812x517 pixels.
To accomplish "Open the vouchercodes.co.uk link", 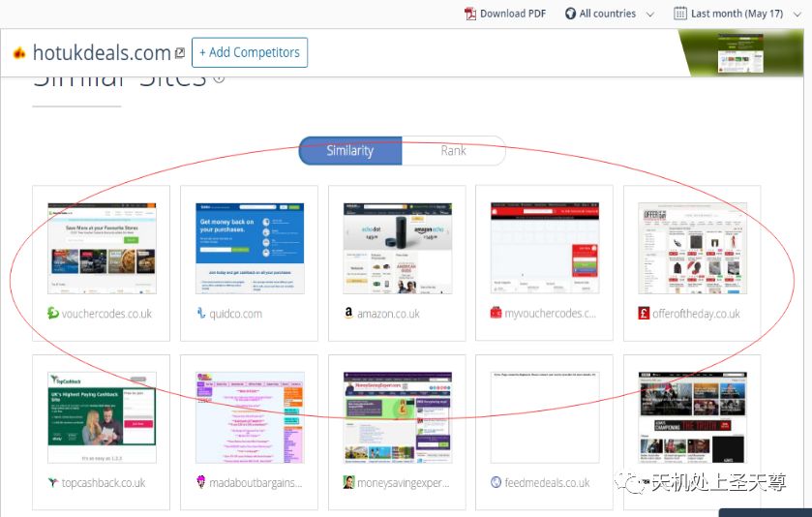I will [106, 314].
